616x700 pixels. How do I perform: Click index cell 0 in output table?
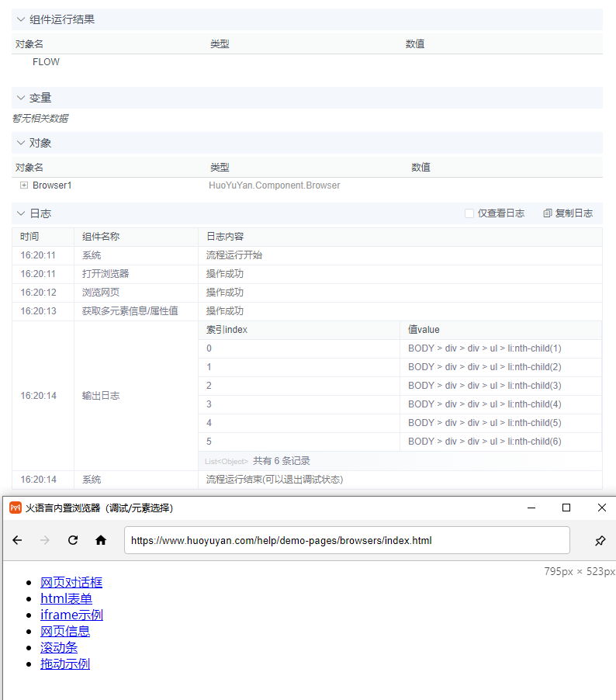tap(299, 348)
